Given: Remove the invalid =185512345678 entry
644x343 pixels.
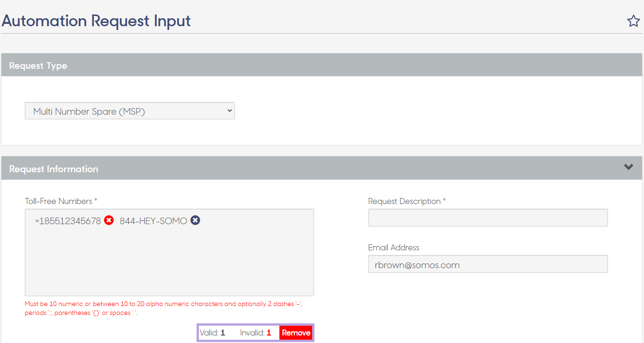Looking at the screenshot, I should point(109,220).
